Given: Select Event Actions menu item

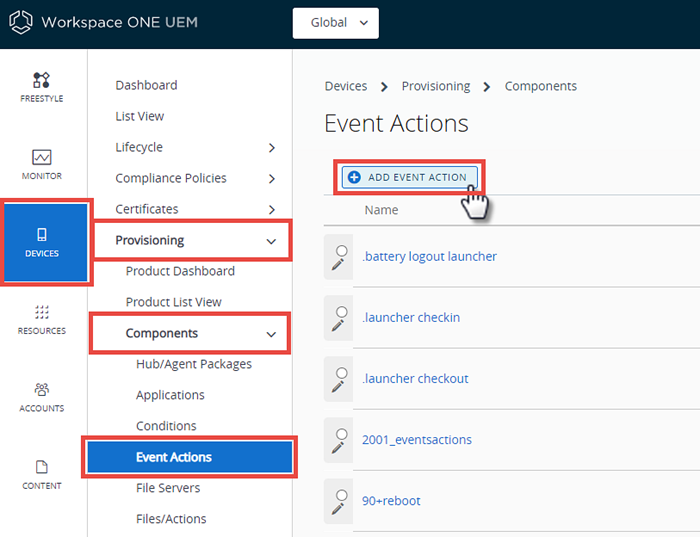Looking at the screenshot, I should tap(190, 457).
